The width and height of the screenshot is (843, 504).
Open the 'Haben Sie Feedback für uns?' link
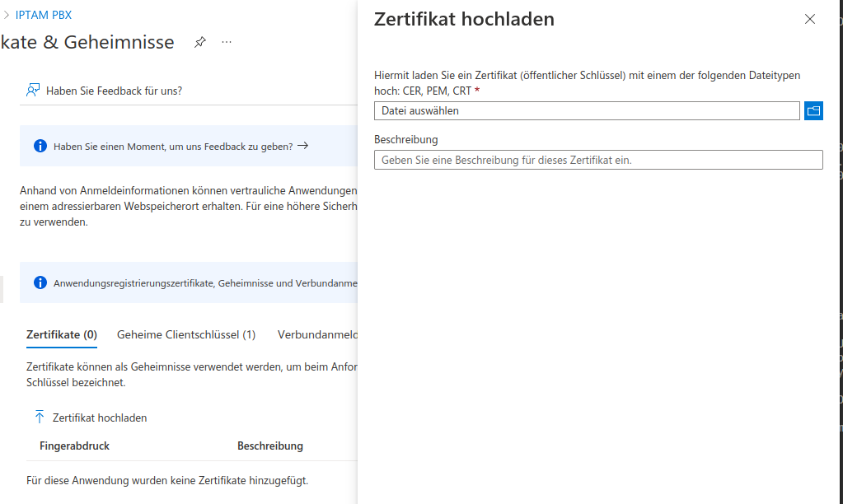(x=114, y=91)
